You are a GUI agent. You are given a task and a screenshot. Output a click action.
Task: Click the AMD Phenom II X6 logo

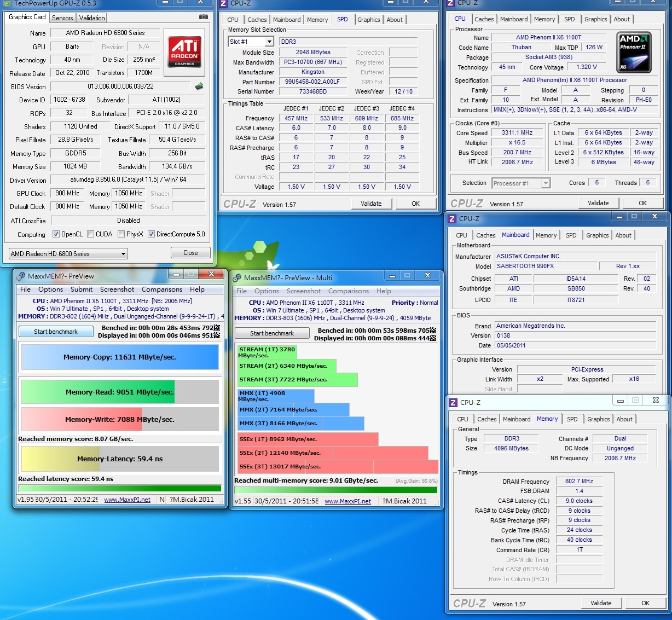pyautogui.click(x=634, y=53)
